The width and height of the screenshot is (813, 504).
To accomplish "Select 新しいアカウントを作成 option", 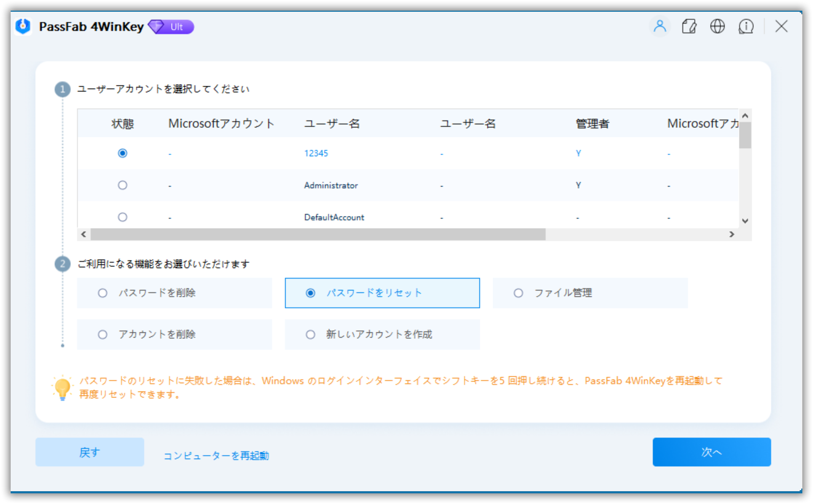I will [310, 335].
